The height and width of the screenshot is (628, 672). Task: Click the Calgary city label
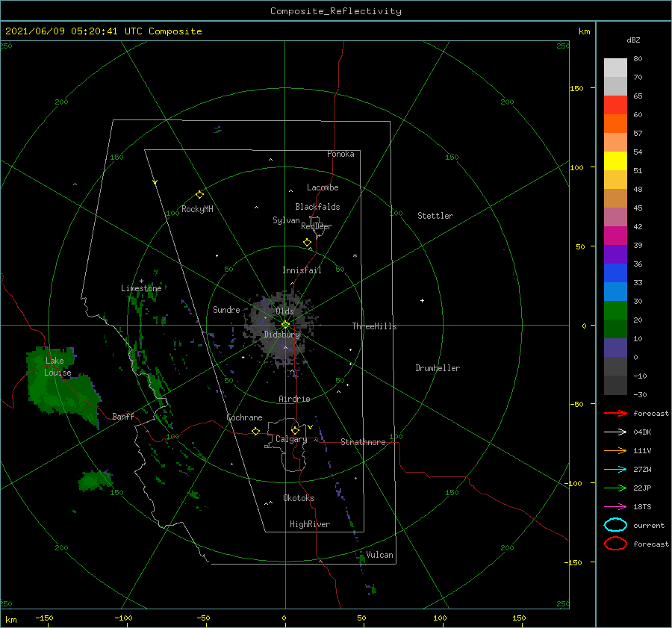pyautogui.click(x=291, y=439)
